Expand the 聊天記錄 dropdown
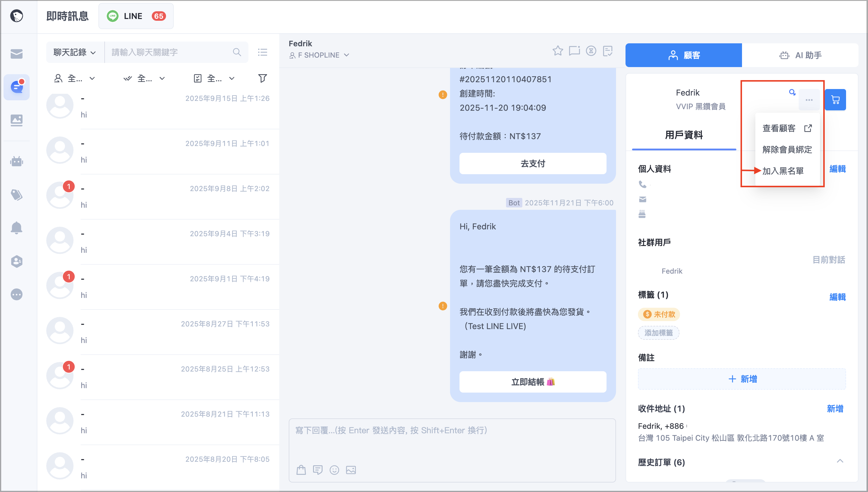Screen dimensions: 868x492 coord(75,52)
